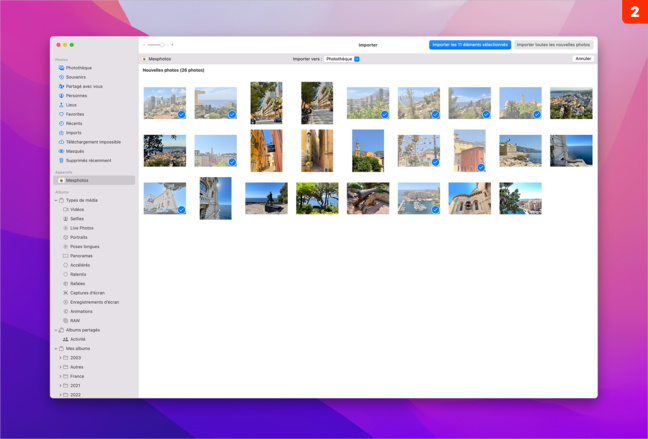Open Captures d'écran media type
This screenshot has width=648, height=439.
click(x=87, y=293)
